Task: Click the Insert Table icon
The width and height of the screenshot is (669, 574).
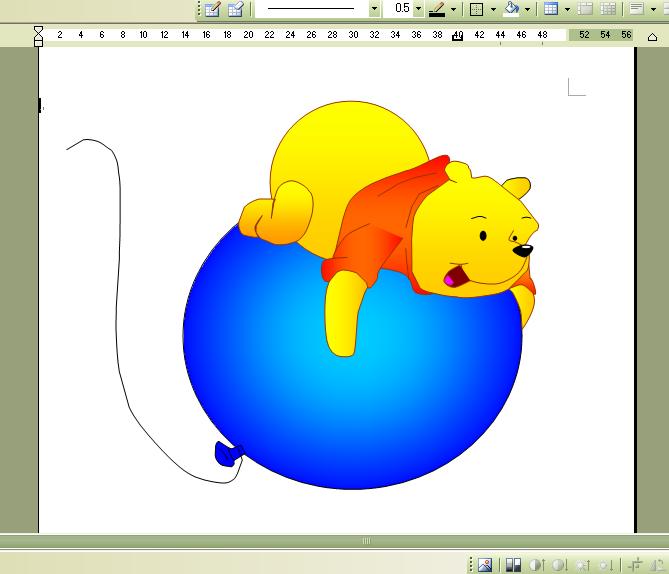Action: (x=550, y=9)
